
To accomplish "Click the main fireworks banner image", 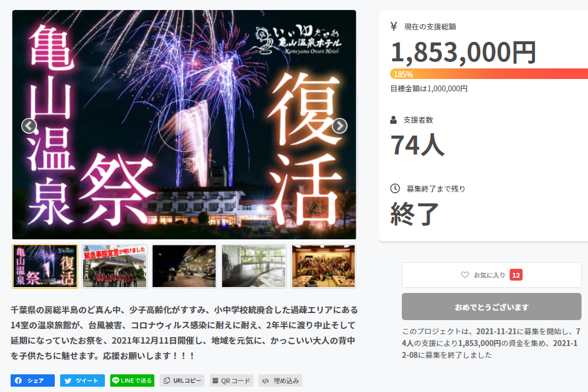I will (184, 124).
